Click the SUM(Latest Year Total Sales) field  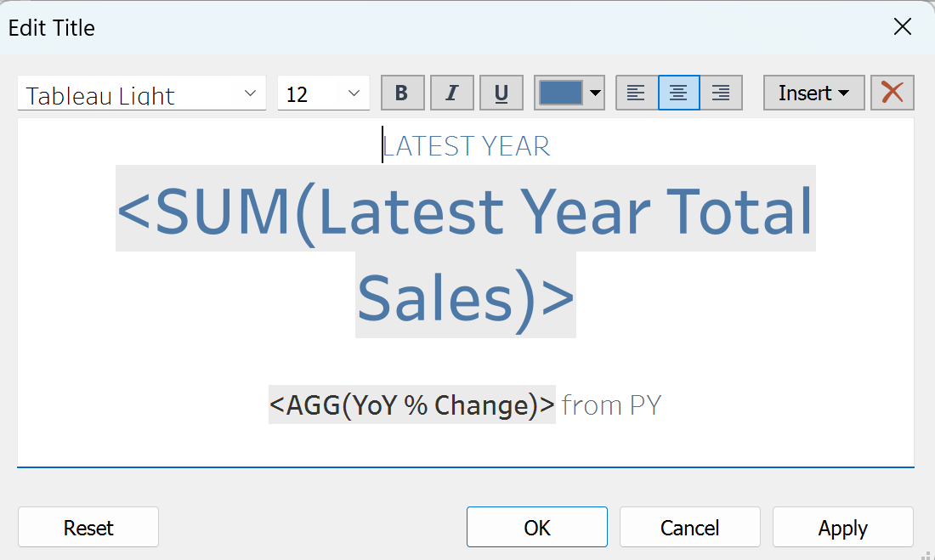point(465,212)
